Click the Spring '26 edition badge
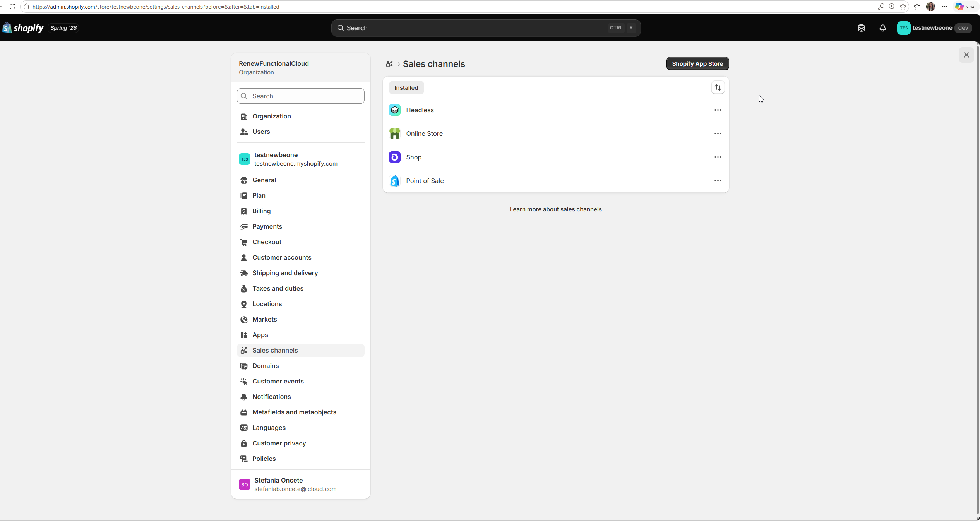980x522 pixels. 63,28
